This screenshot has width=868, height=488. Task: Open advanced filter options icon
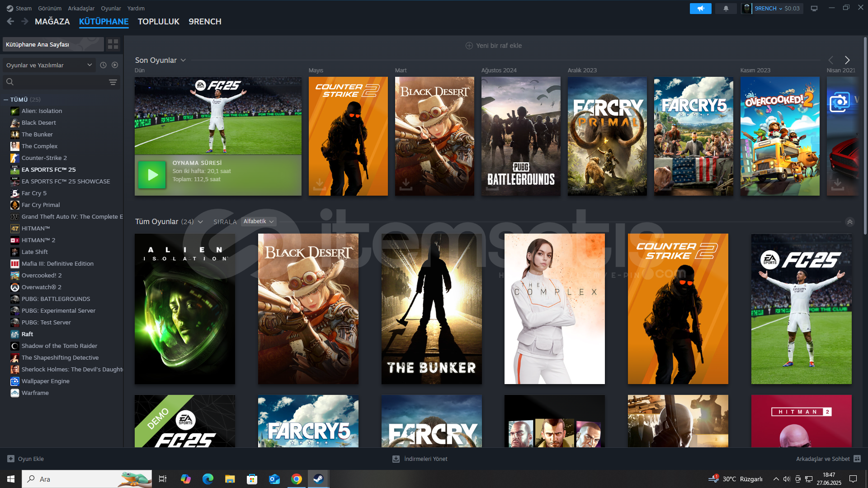pos(113,82)
